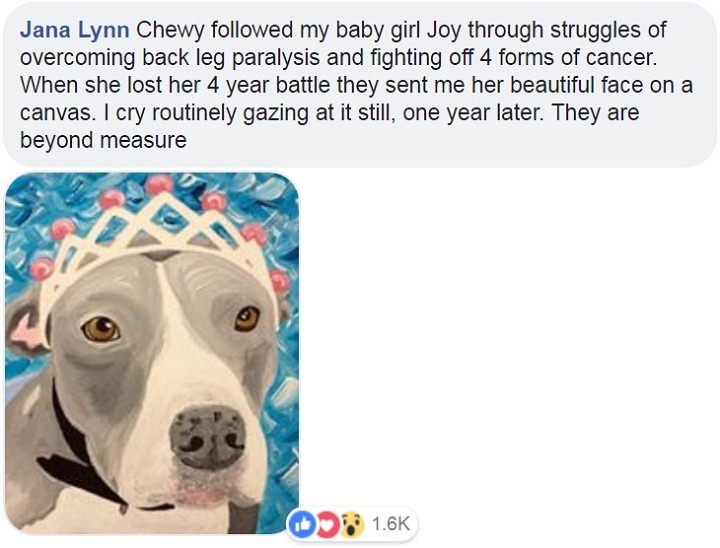
Task: Click the dog's pink inner ear
Action: [x=24, y=332]
